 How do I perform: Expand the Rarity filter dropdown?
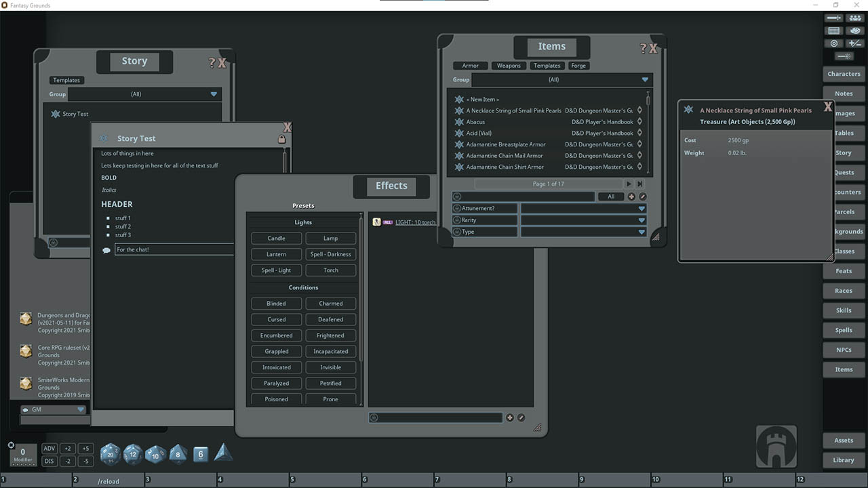[640, 220]
